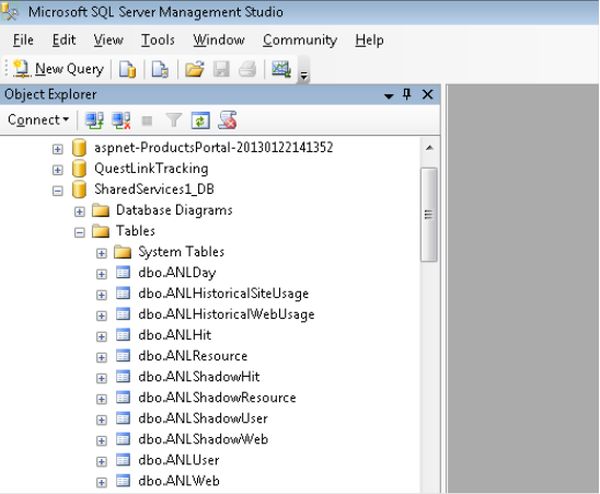Select the dbo.ANLHit table
This screenshot has height=494, width=600.
point(174,335)
